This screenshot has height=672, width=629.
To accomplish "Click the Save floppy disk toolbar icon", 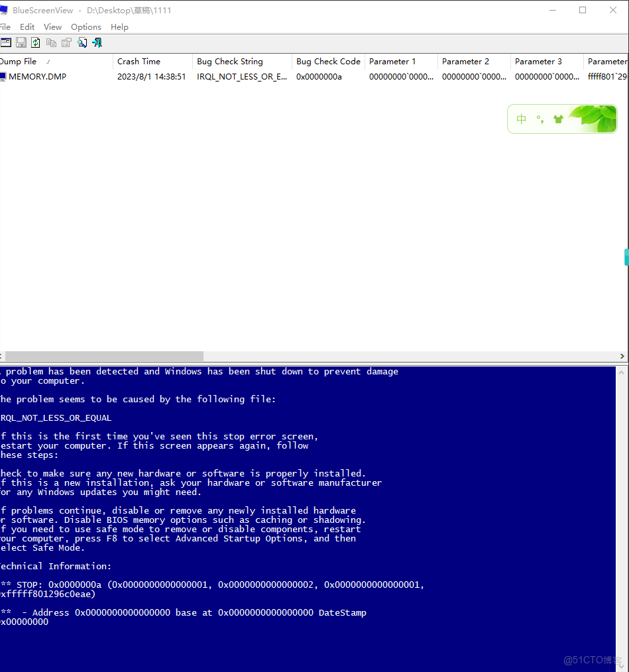I will (x=21, y=42).
